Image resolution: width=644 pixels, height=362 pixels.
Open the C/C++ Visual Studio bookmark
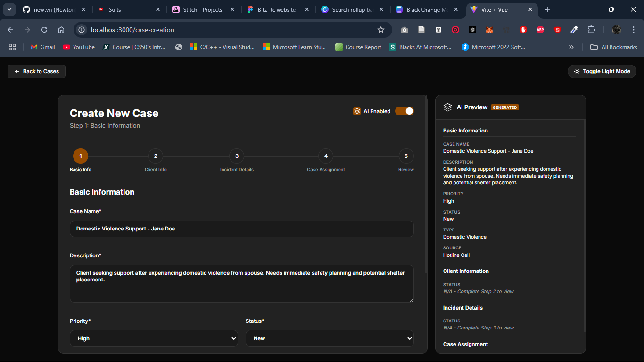pos(222,47)
